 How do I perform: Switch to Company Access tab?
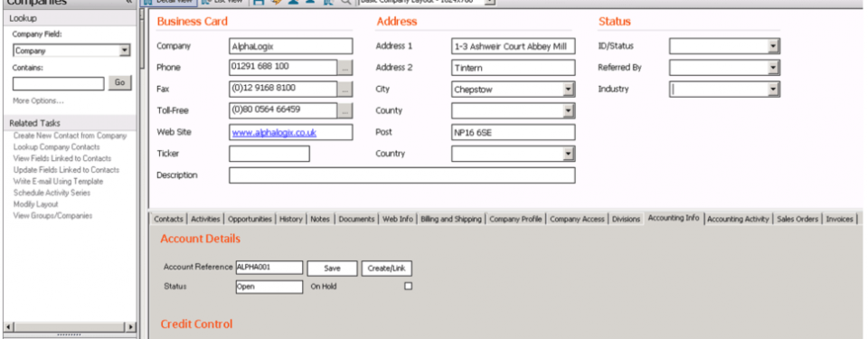(x=577, y=220)
